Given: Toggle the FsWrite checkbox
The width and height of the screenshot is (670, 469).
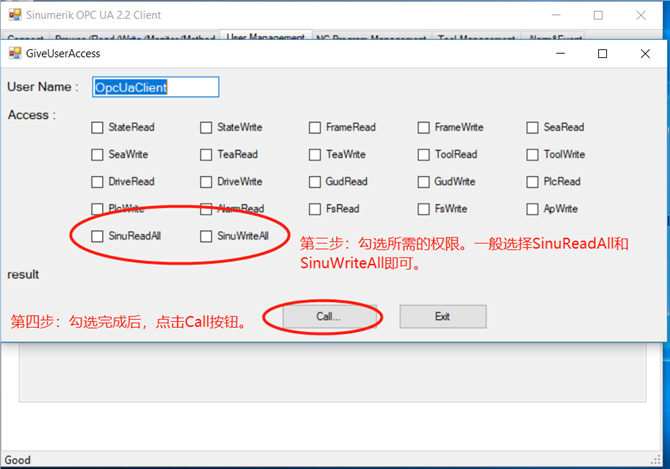Looking at the screenshot, I should click(x=423, y=209).
